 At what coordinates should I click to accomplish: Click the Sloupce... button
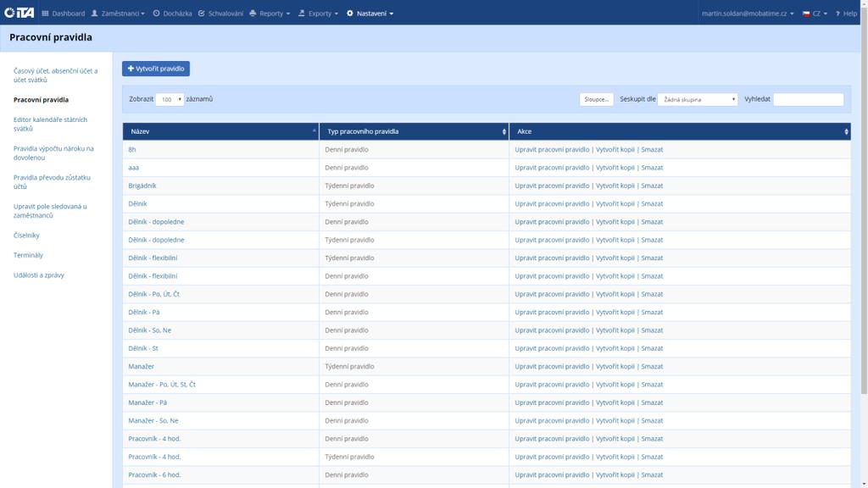tap(596, 100)
